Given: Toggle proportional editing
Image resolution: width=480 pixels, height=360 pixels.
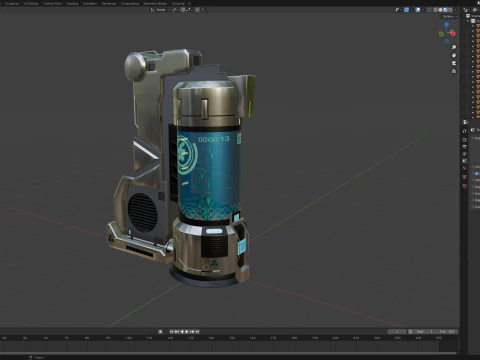Looking at the screenshot, I should coord(197,10).
